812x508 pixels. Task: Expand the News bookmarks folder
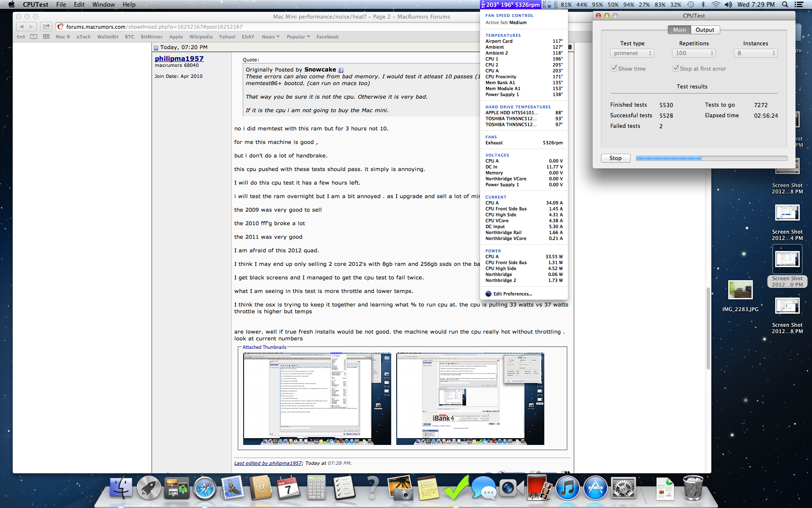270,37
